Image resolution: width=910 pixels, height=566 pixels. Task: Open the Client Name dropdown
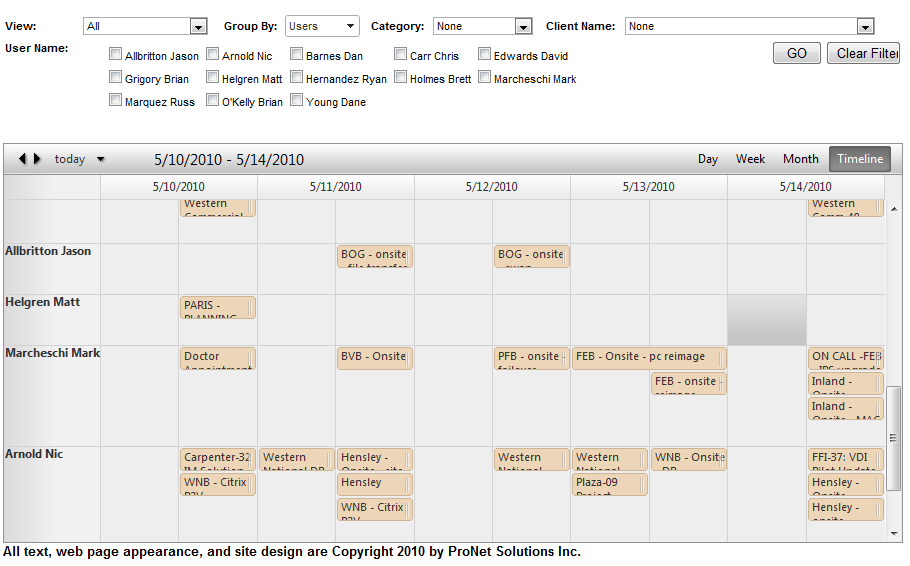click(866, 27)
